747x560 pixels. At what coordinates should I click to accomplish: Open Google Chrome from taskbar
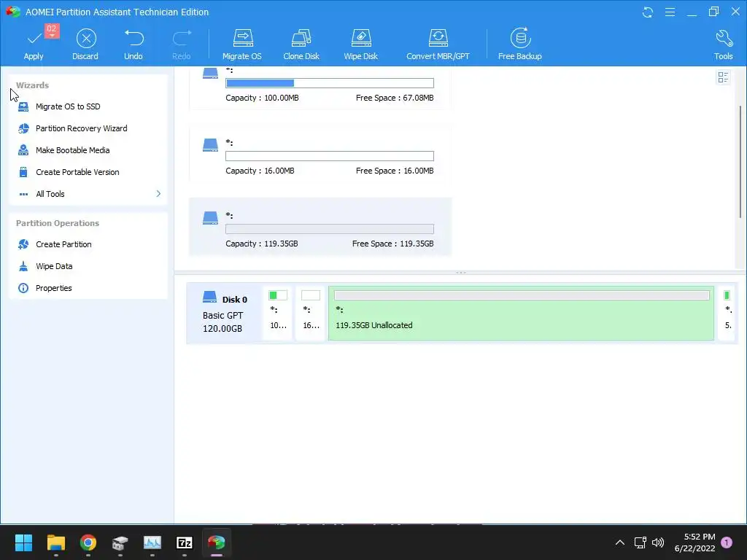point(88,542)
